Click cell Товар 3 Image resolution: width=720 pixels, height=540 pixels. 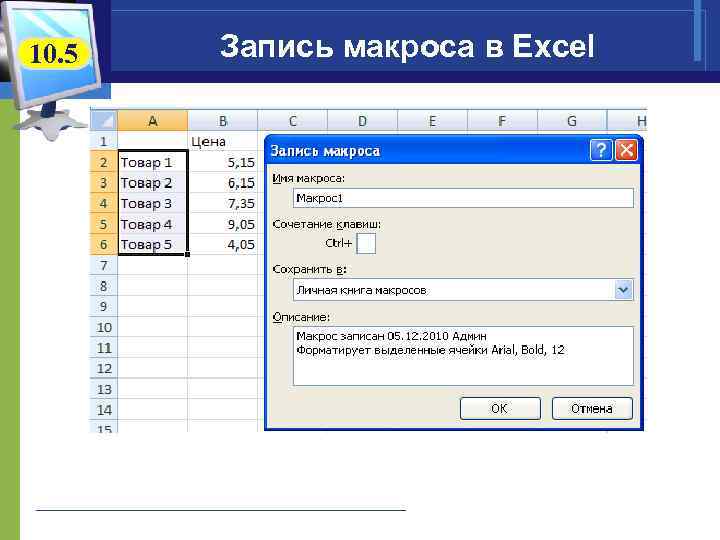[153, 203]
